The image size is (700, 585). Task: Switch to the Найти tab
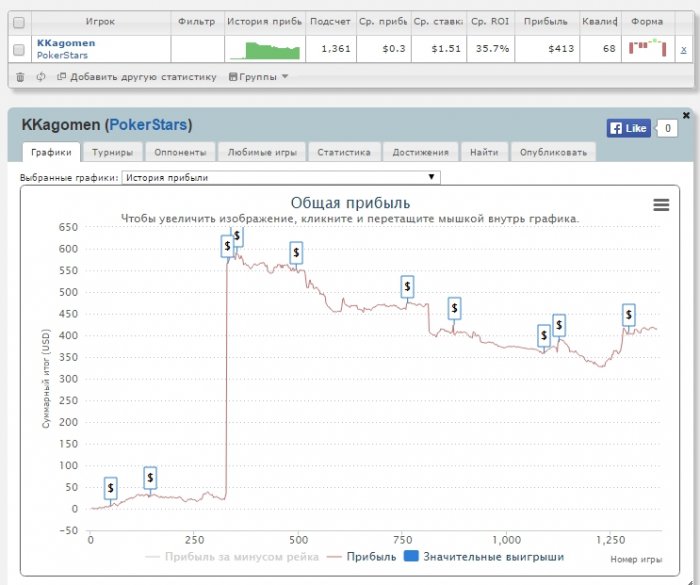click(x=484, y=152)
